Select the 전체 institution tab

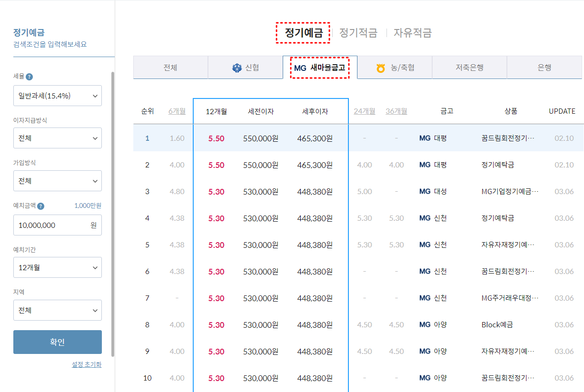(170, 68)
